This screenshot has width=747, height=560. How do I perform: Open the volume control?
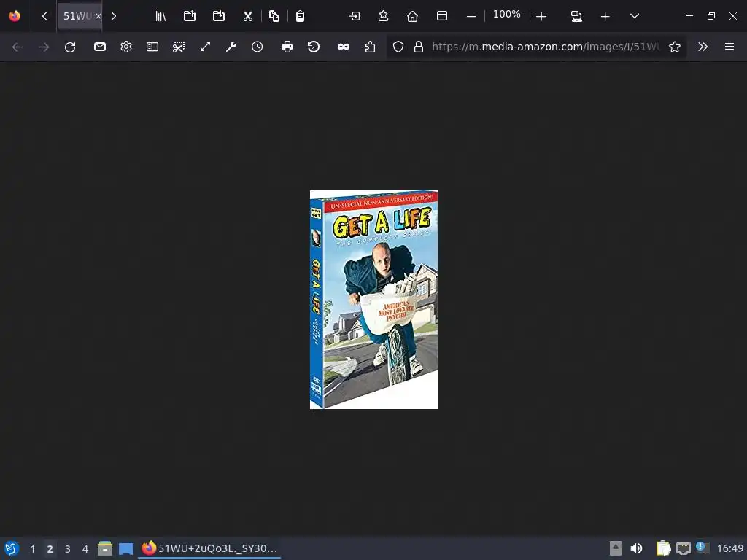click(636, 548)
